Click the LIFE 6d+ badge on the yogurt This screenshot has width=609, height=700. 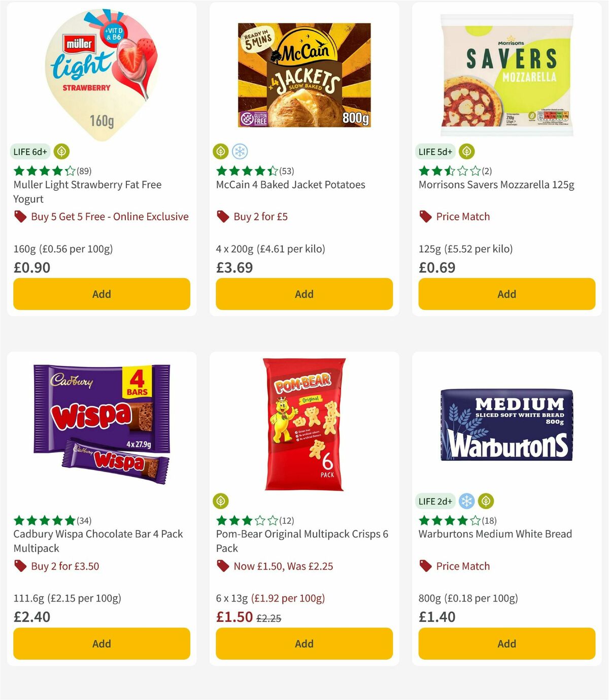[29, 151]
